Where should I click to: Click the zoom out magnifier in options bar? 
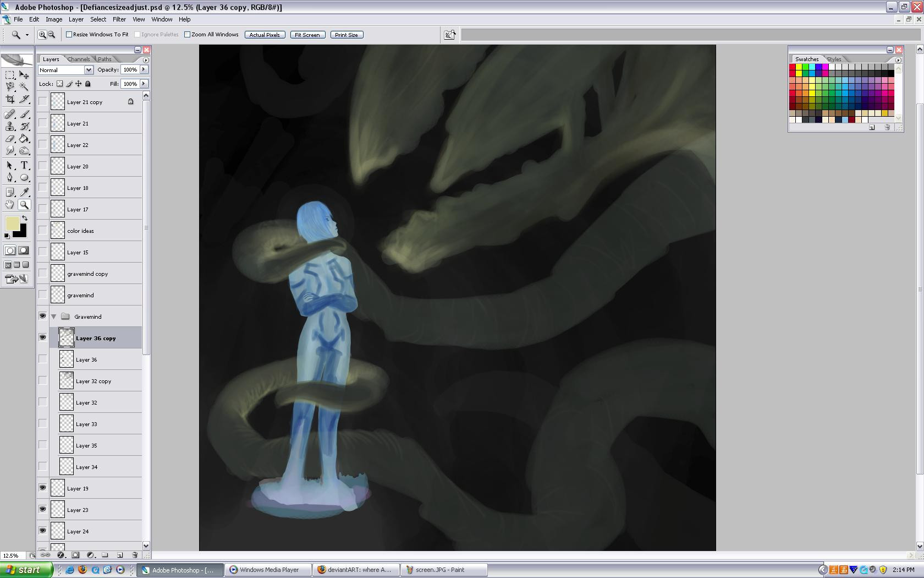tap(51, 35)
